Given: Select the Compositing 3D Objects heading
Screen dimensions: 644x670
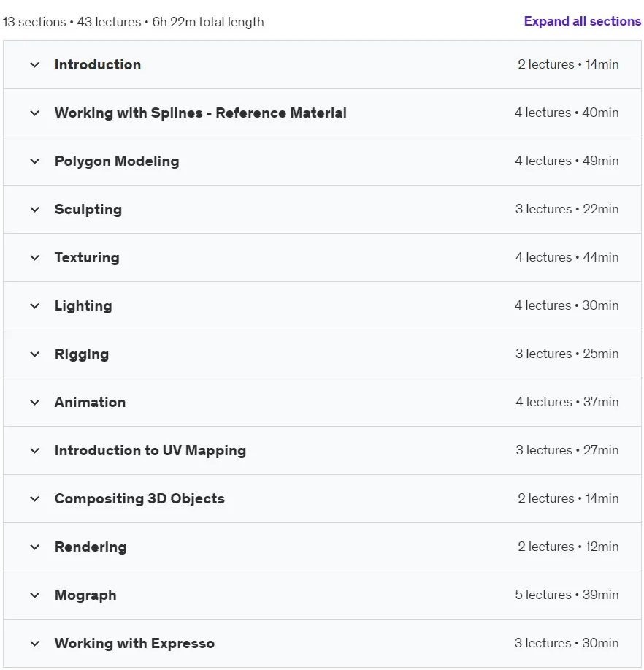Looking at the screenshot, I should [x=139, y=498].
